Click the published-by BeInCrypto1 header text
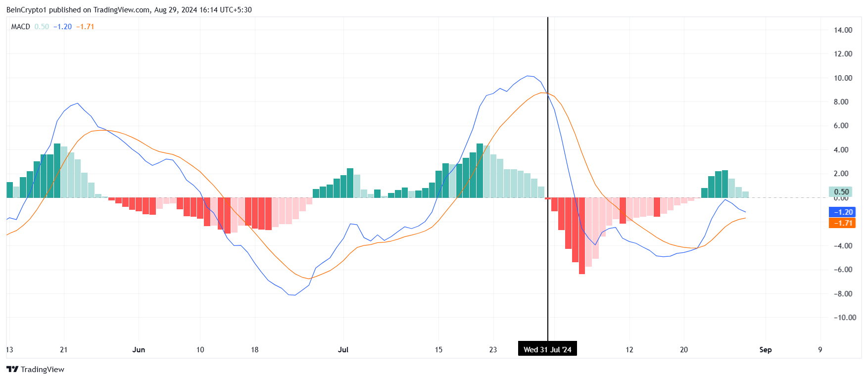Image resolution: width=868 pixels, height=380 pixels. pyautogui.click(x=129, y=9)
